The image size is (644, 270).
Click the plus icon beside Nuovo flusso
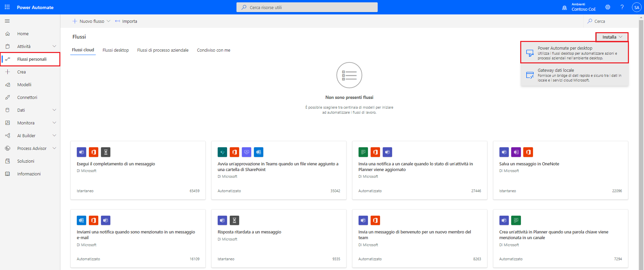[75, 21]
